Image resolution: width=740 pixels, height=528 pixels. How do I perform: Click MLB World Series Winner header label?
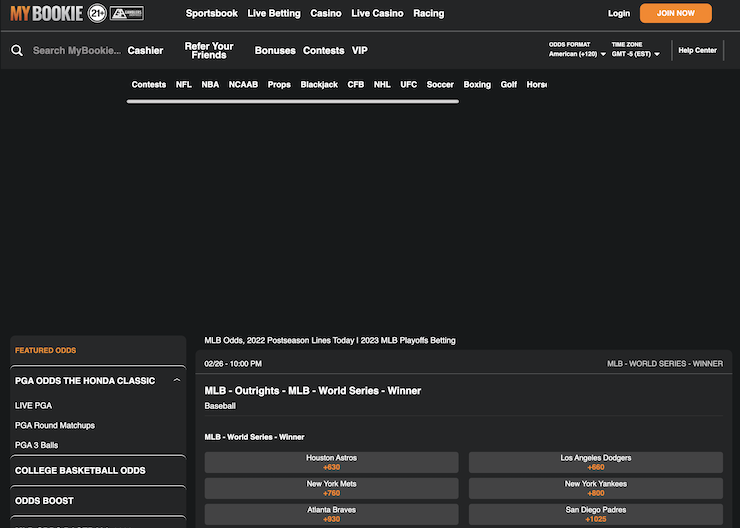664,364
